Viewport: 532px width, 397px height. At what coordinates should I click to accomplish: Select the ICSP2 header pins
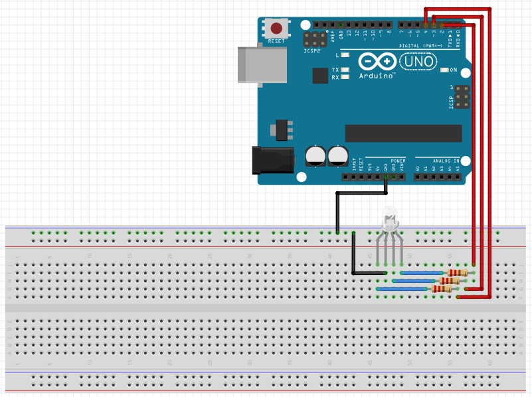point(312,39)
